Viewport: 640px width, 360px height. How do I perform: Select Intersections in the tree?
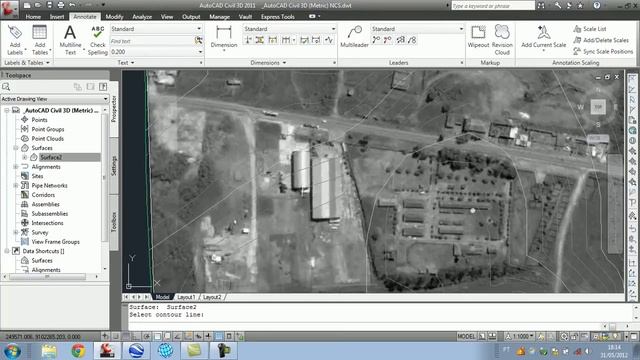click(x=47, y=223)
